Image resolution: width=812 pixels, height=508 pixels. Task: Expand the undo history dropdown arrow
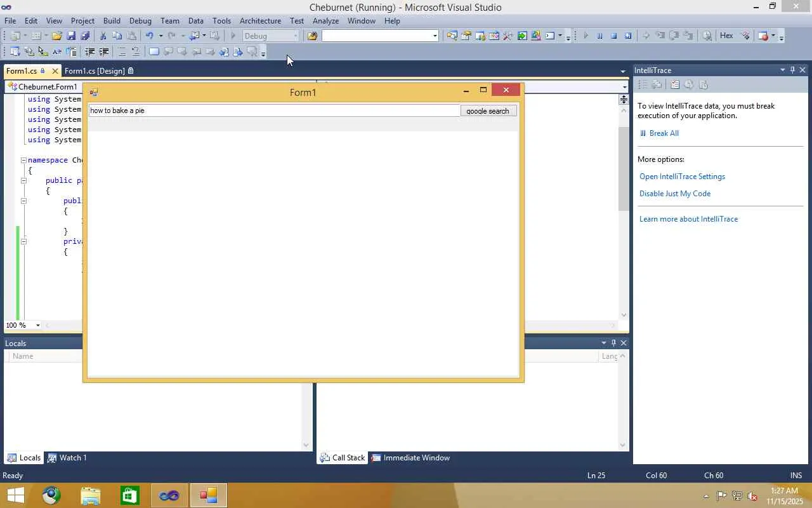(x=160, y=36)
